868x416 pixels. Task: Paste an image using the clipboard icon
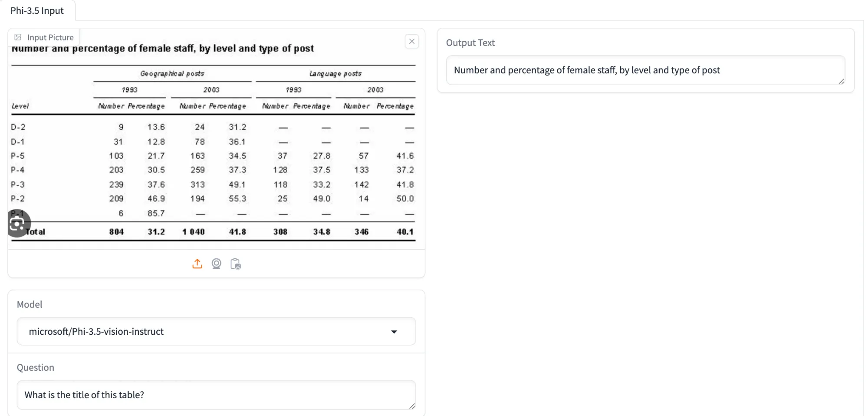(x=235, y=264)
